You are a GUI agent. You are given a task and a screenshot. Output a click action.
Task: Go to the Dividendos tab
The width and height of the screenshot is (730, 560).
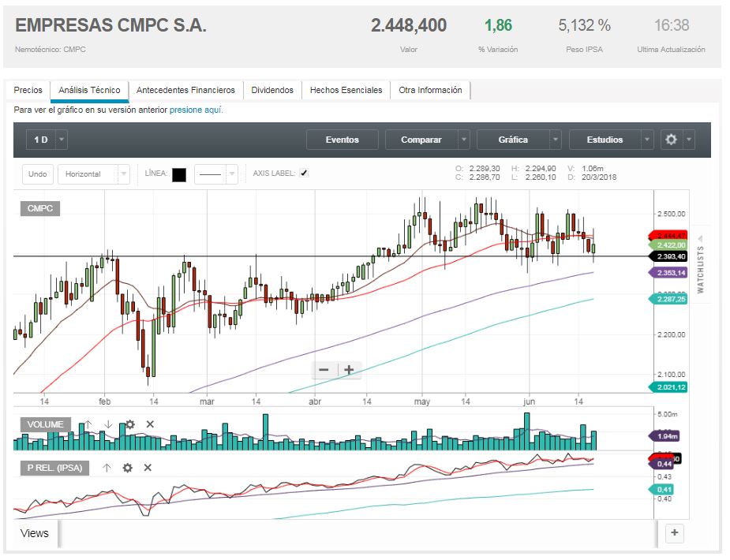coord(272,90)
